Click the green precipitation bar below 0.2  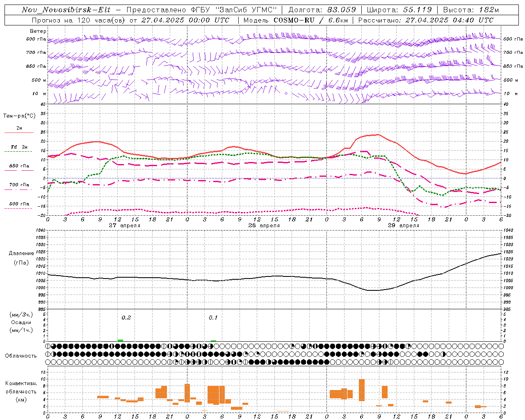click(x=120, y=340)
